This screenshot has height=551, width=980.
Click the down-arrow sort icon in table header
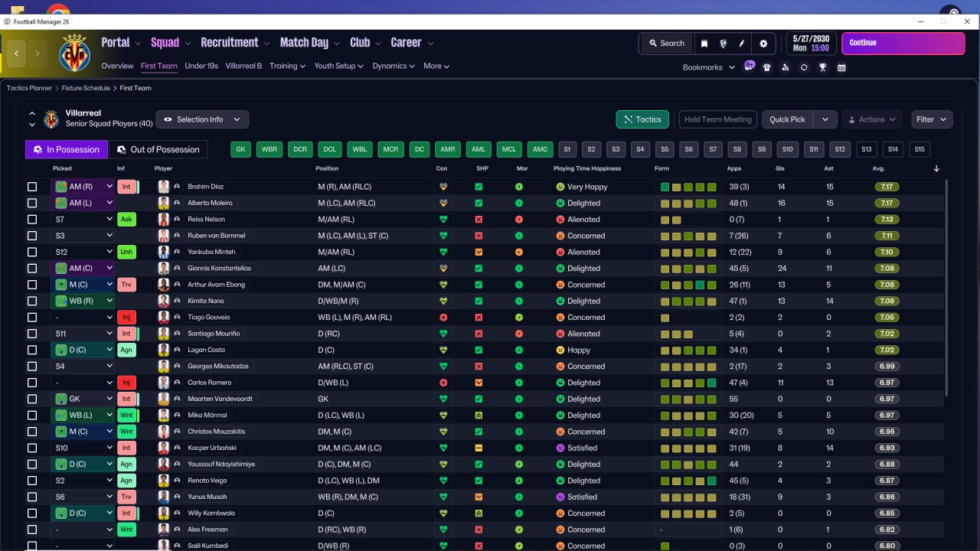936,168
